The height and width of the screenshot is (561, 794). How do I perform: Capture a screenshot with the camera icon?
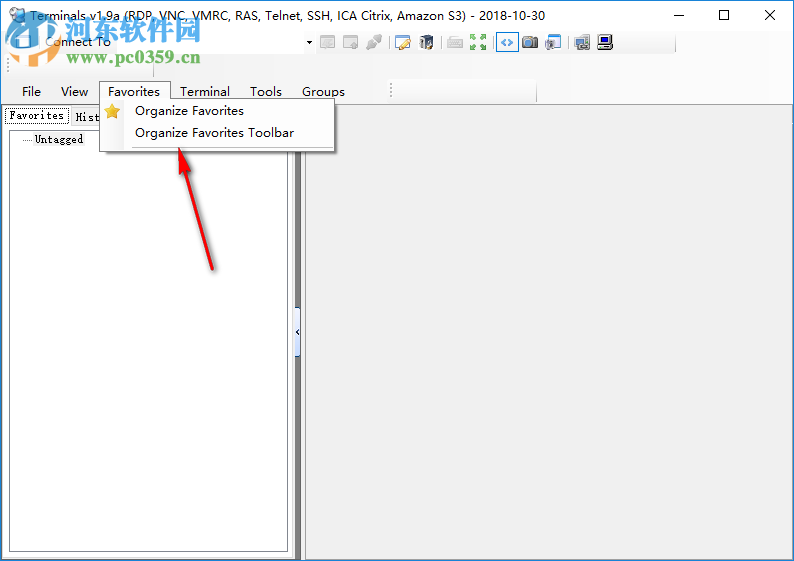tap(530, 43)
